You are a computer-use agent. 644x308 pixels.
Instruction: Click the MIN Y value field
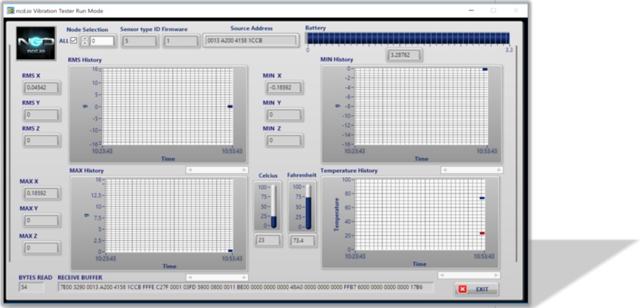284,114
